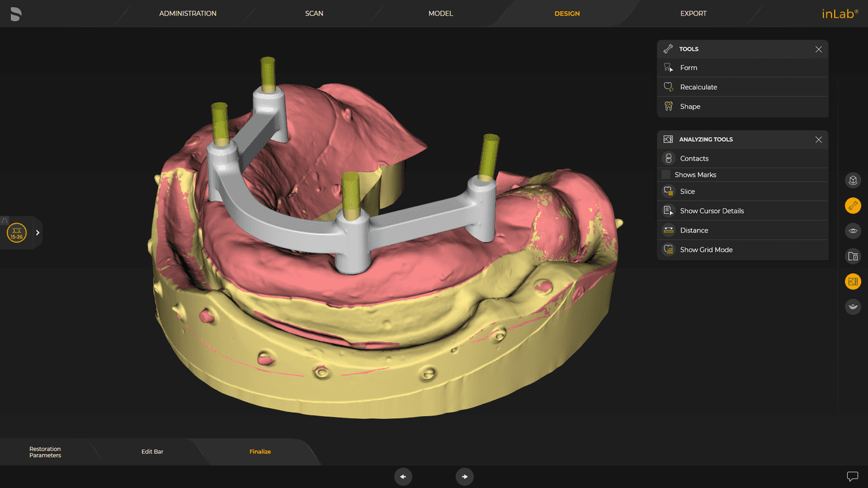Open the Analyzing Tools icon in right sidebar
This screenshot has height=488, width=868.
pyautogui.click(x=852, y=281)
